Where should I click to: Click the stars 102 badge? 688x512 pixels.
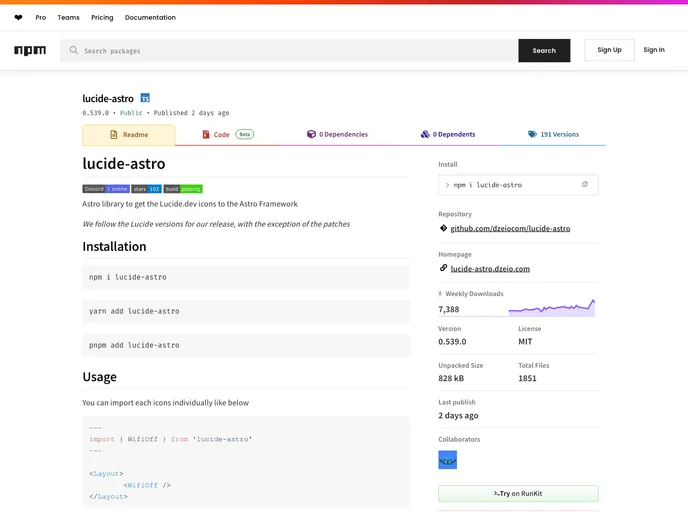click(147, 189)
